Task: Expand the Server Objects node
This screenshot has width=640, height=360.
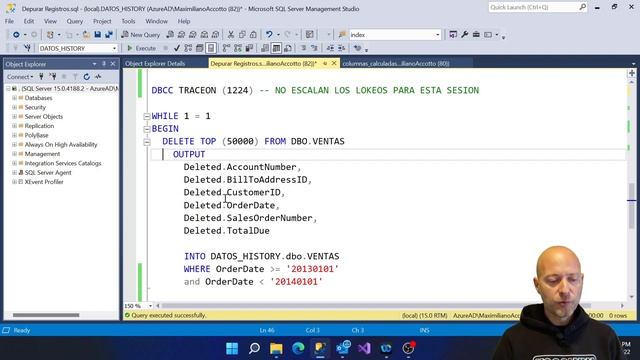Action: click(x=14, y=117)
